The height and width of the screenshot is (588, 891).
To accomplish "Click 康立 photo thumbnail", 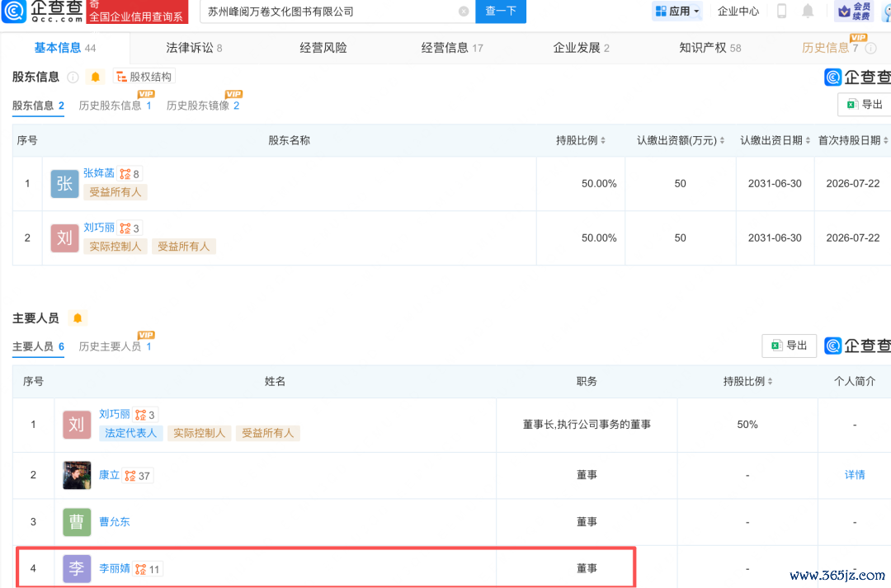I will coord(77,475).
